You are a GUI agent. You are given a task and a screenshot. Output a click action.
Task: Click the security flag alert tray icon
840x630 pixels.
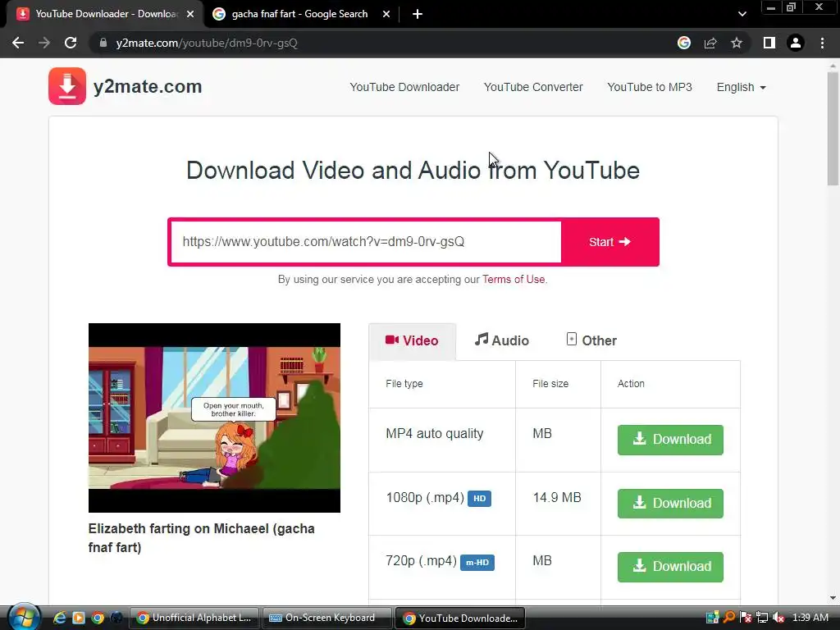tap(745, 618)
